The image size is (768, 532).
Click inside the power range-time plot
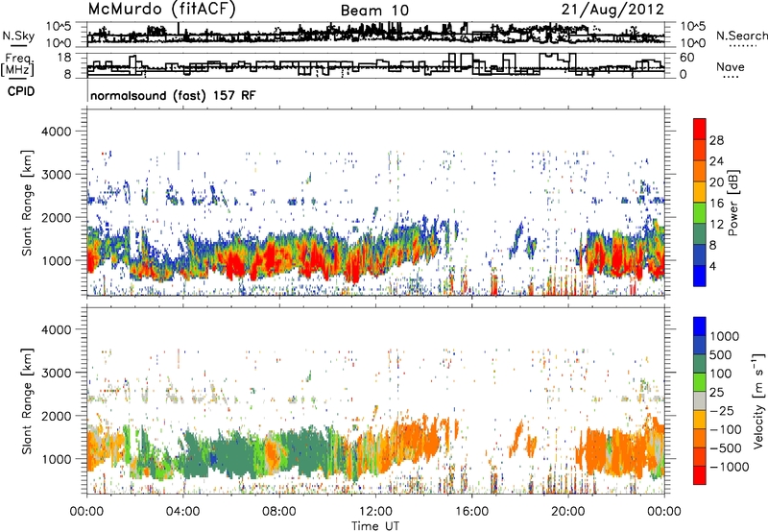pyautogui.click(x=375, y=203)
